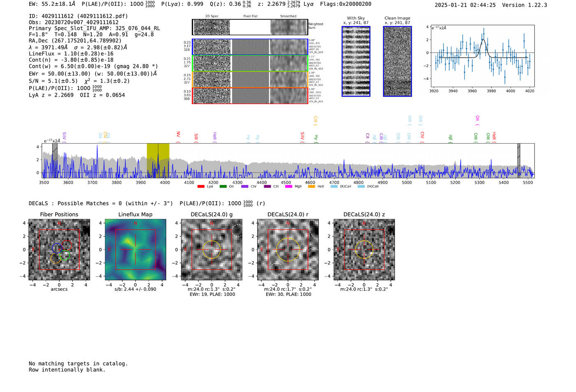Click the Row intentionally blank. text

(67, 369)
